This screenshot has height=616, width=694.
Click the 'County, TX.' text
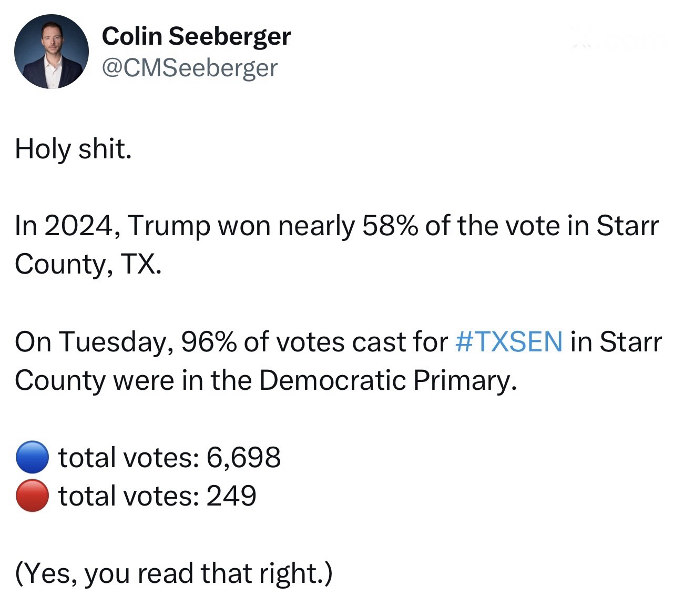coord(87,264)
